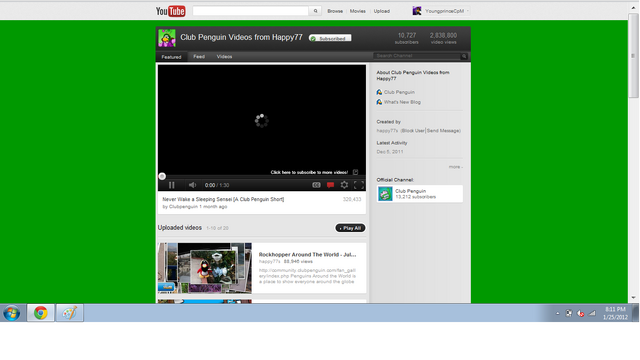The width and height of the screenshot is (640, 360).
Task: Open the Never Wake a Sleeping Sensei title
Action: [223, 199]
